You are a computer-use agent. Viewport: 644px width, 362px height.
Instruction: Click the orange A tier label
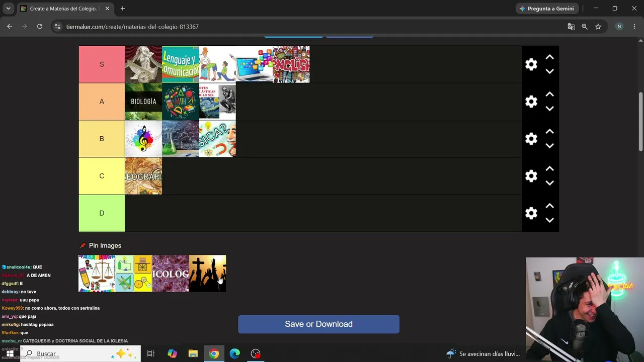pyautogui.click(x=102, y=102)
